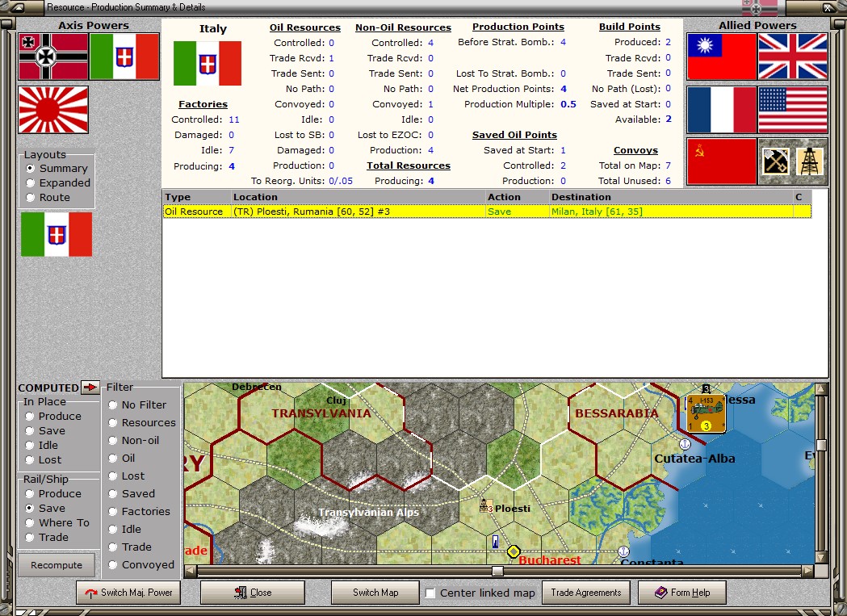The width and height of the screenshot is (847, 616).
Task: Click the yellow hexagon marker near Bucharest
Action: [514, 551]
